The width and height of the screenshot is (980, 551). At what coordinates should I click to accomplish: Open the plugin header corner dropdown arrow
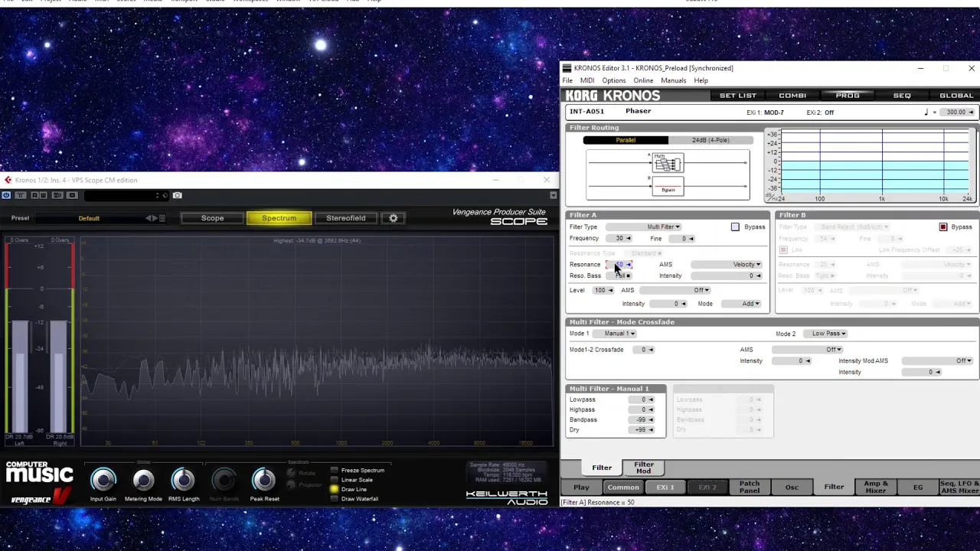point(554,195)
